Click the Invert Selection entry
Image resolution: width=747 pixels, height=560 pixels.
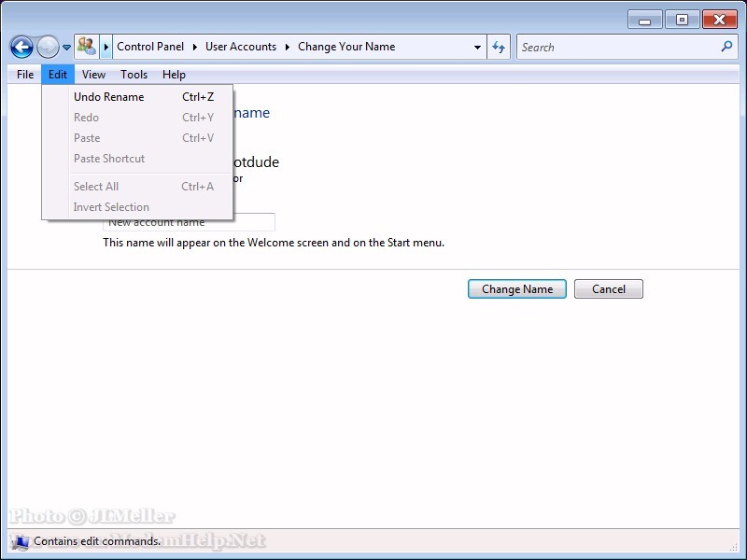tap(137, 206)
